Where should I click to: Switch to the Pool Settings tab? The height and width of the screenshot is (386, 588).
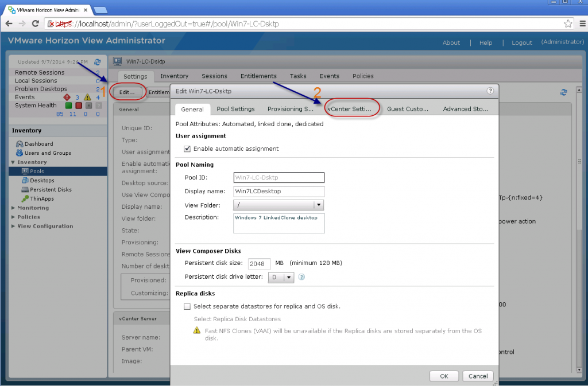[235, 109]
